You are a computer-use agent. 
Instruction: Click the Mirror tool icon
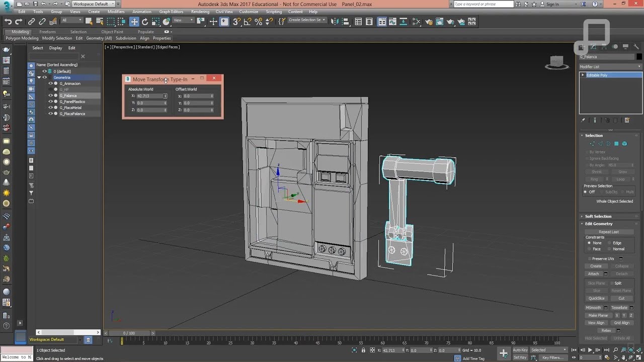pos(336,22)
